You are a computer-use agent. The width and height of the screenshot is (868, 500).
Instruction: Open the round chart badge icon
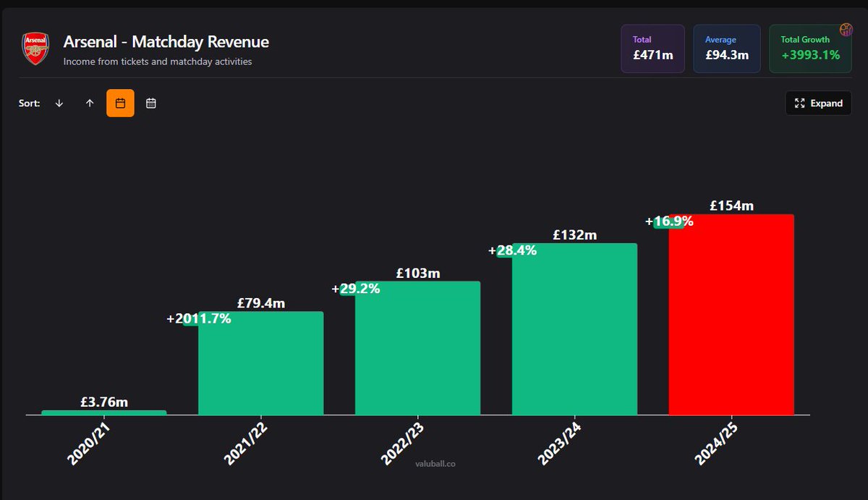point(846,30)
